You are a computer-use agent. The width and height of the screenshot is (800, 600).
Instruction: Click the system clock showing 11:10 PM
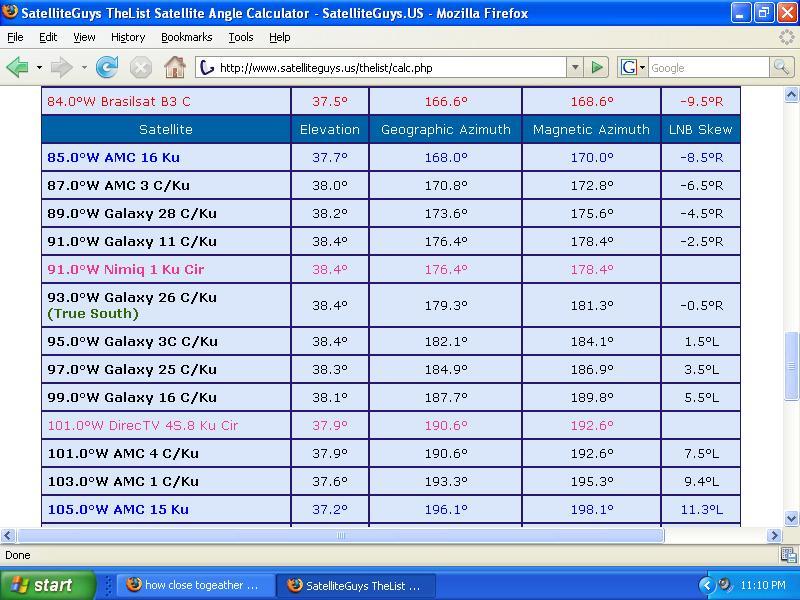[763, 585]
